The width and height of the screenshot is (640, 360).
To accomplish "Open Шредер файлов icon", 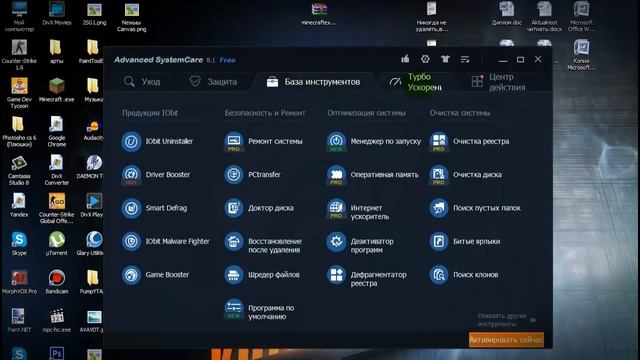I will (x=234, y=275).
